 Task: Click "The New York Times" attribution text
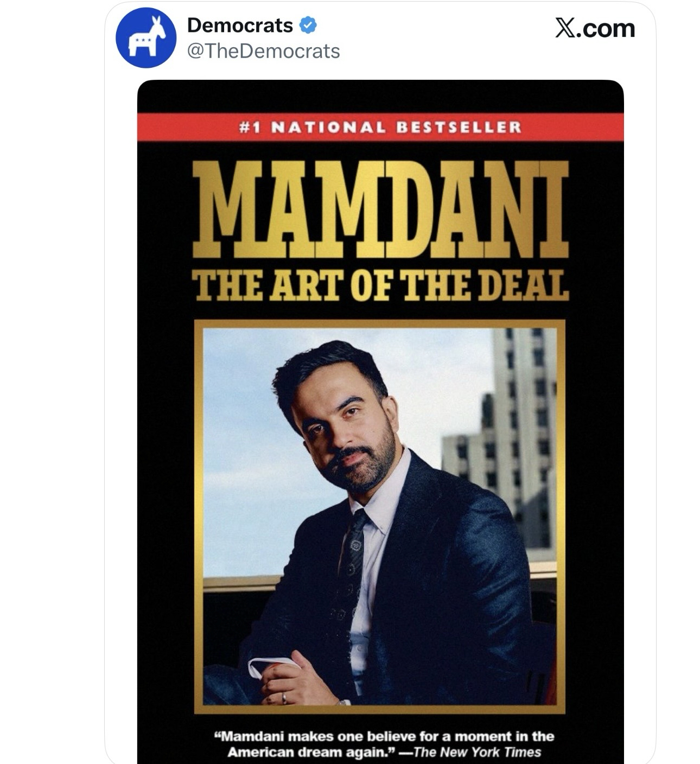point(477,753)
